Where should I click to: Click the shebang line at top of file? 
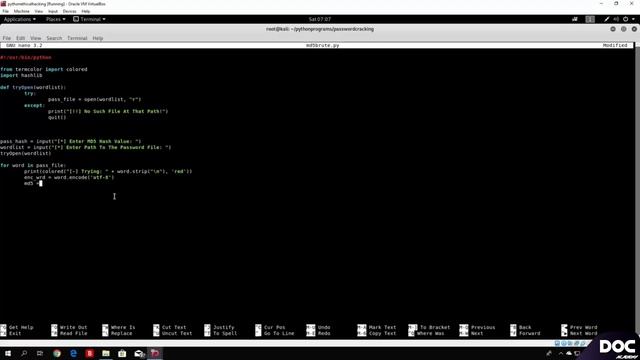click(x=26, y=58)
